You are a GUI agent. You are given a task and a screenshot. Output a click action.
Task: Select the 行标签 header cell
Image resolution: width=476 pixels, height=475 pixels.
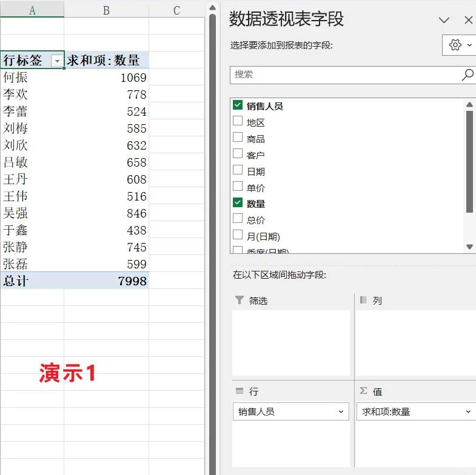tap(32, 60)
